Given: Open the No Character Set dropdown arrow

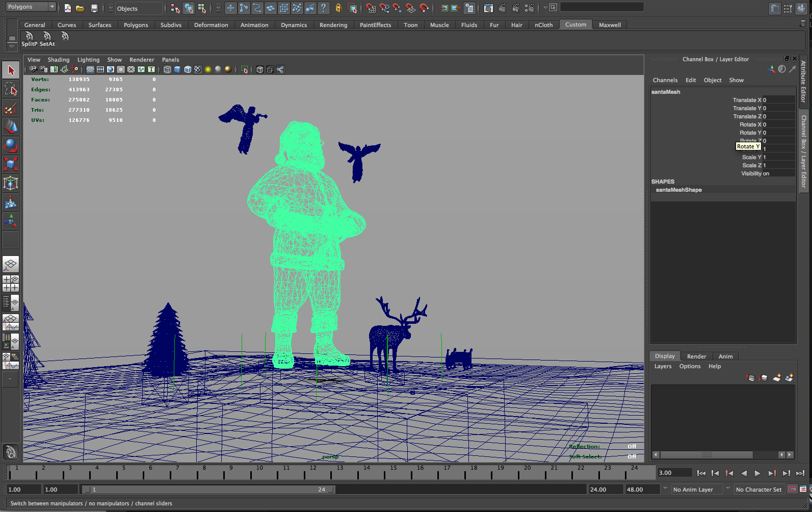Looking at the screenshot, I should pos(728,489).
